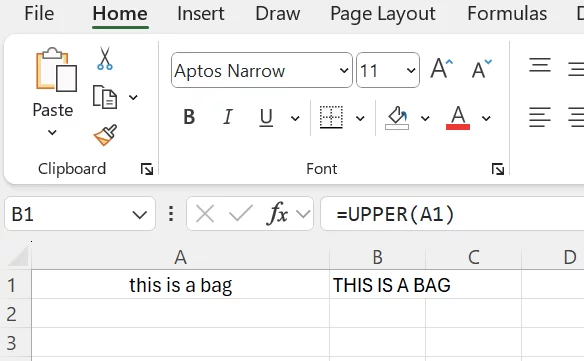The height and width of the screenshot is (361, 584).
Task: Decrease font size with small A
Action: tap(482, 69)
